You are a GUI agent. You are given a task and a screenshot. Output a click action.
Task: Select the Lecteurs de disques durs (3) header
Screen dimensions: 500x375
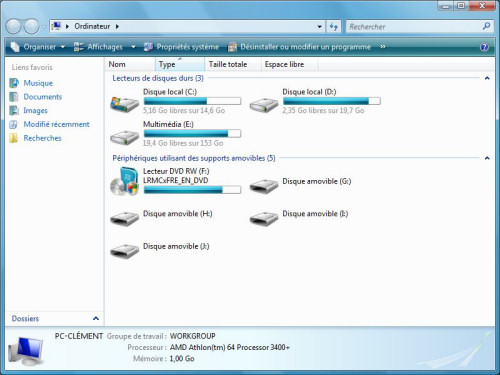[x=158, y=78]
